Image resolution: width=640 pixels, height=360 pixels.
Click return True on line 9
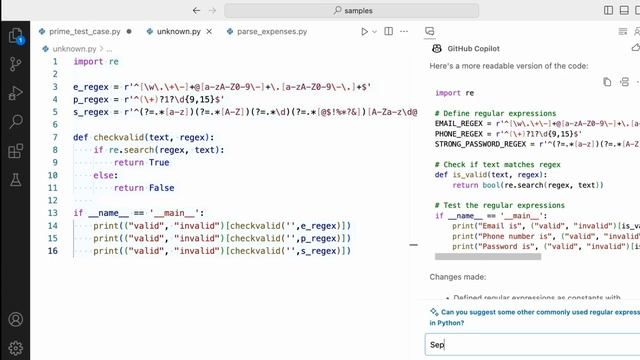141,162
